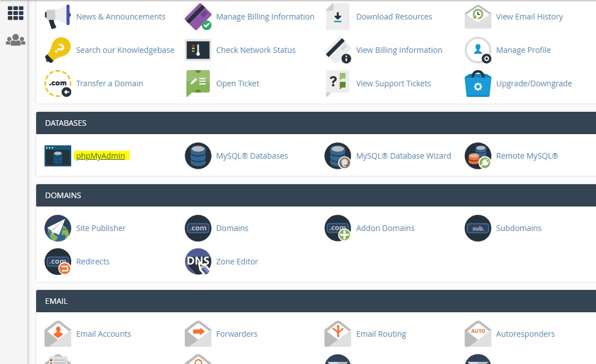Click the Transfer a Domain icon
596x364 pixels.
(x=58, y=83)
